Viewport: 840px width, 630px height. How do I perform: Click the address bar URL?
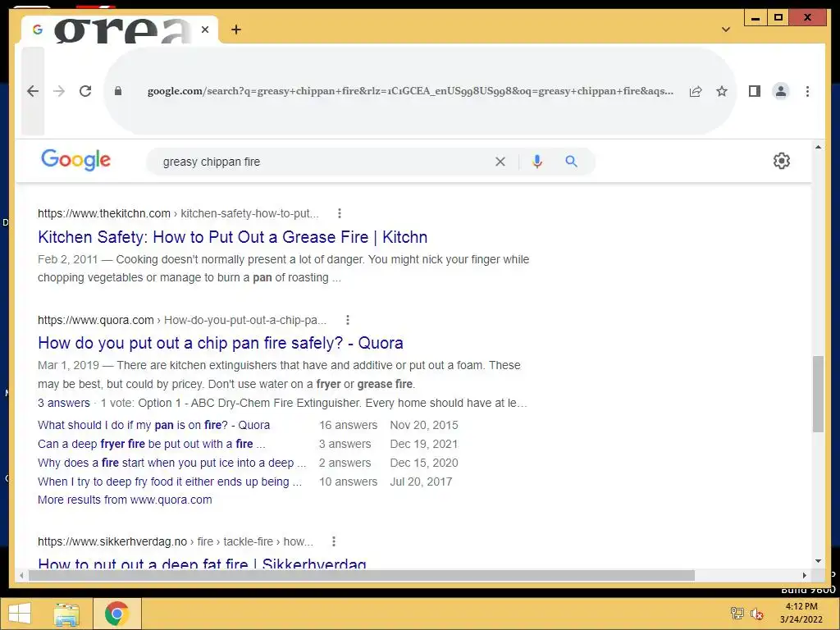(x=410, y=91)
